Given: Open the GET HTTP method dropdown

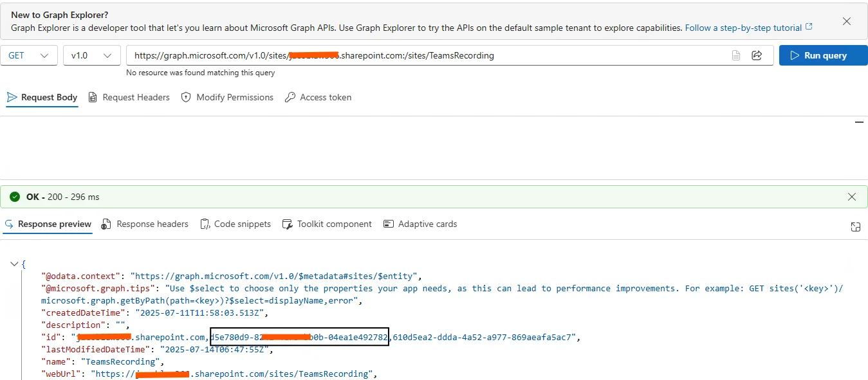Looking at the screenshot, I should tap(29, 55).
